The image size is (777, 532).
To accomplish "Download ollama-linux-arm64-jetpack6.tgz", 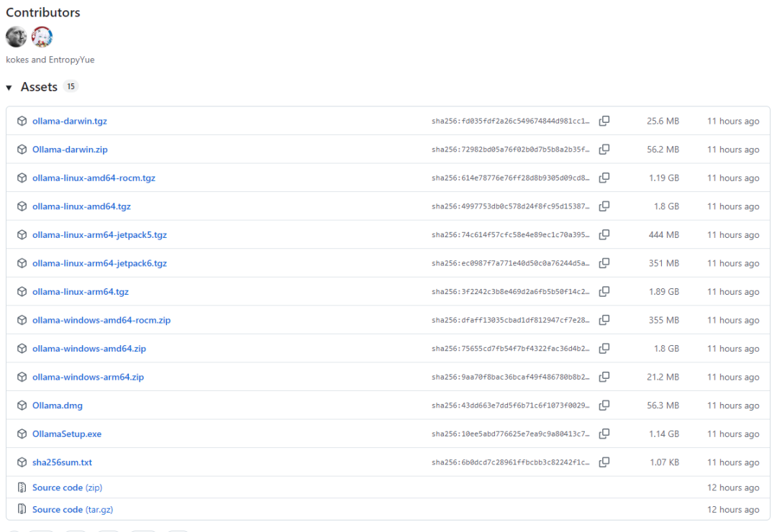I will pyautogui.click(x=99, y=263).
